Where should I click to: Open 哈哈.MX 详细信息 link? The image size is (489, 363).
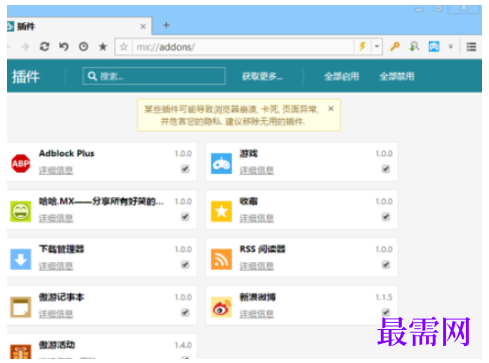56,218
